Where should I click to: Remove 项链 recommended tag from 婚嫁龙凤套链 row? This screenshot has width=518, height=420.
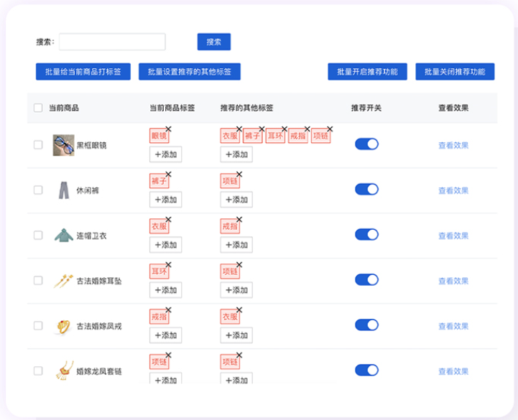239,355
